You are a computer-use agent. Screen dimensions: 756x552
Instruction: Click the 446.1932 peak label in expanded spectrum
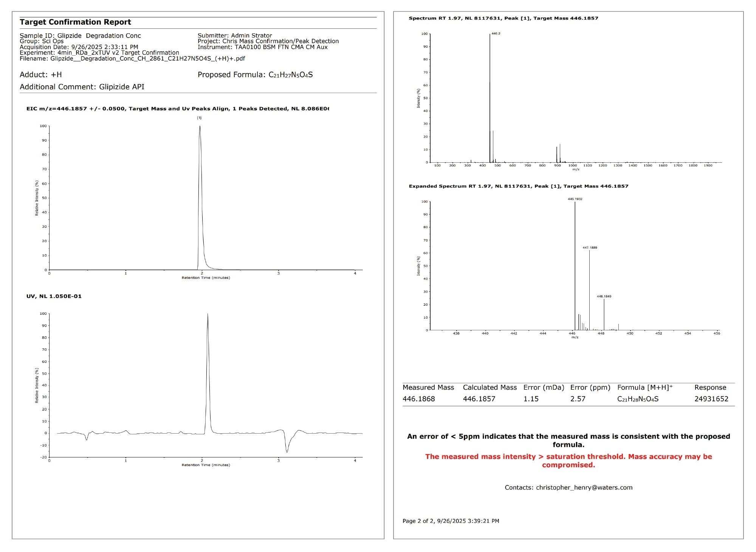574,198
